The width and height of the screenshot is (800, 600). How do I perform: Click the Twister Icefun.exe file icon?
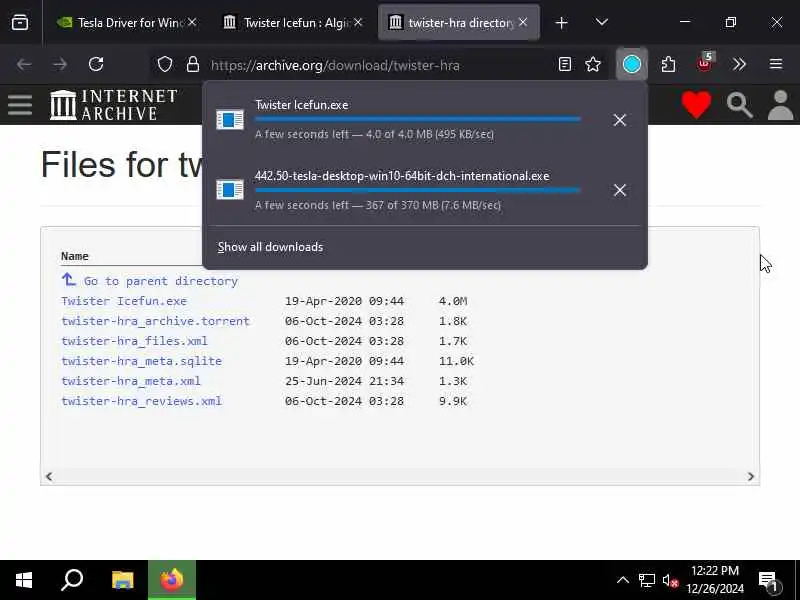pyautogui.click(x=230, y=120)
